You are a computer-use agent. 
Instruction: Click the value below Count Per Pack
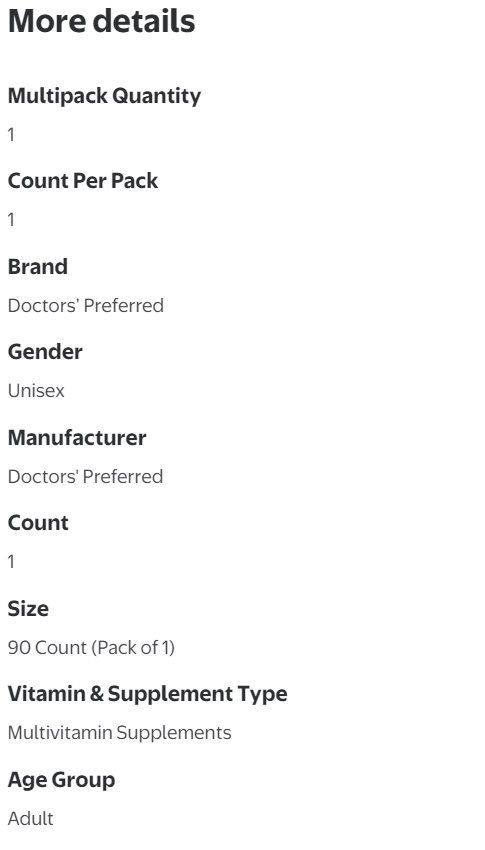[11, 220]
